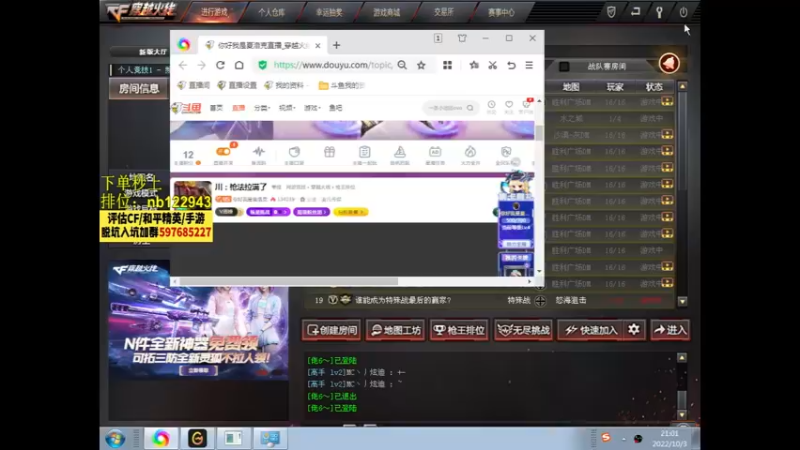Open the browser hamburger menu
Image resolution: width=800 pixels, height=450 pixels.
[529, 65]
